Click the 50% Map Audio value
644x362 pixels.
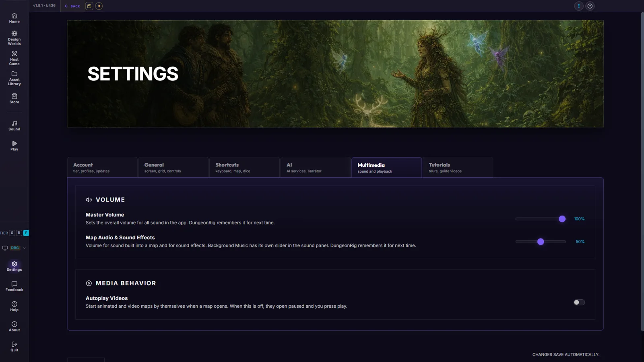coord(580,242)
